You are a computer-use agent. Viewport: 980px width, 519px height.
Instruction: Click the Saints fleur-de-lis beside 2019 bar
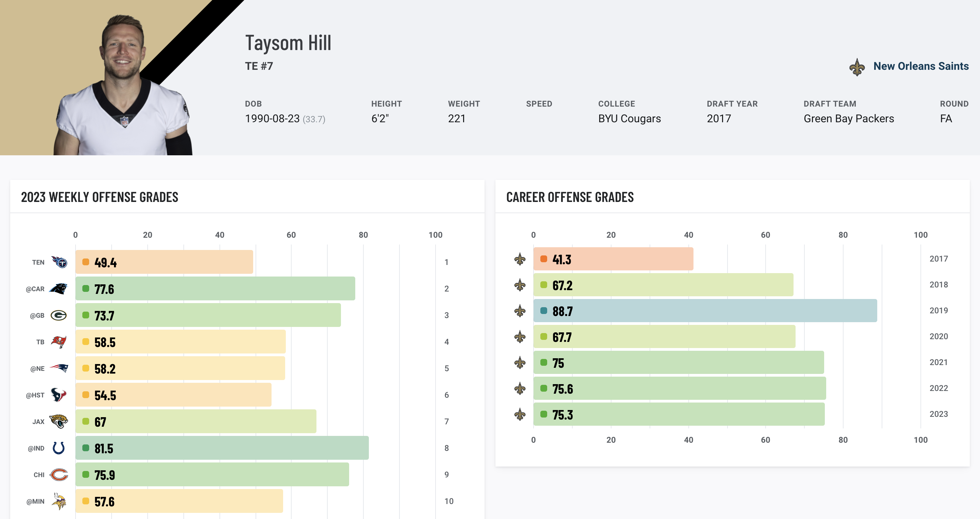(x=520, y=311)
